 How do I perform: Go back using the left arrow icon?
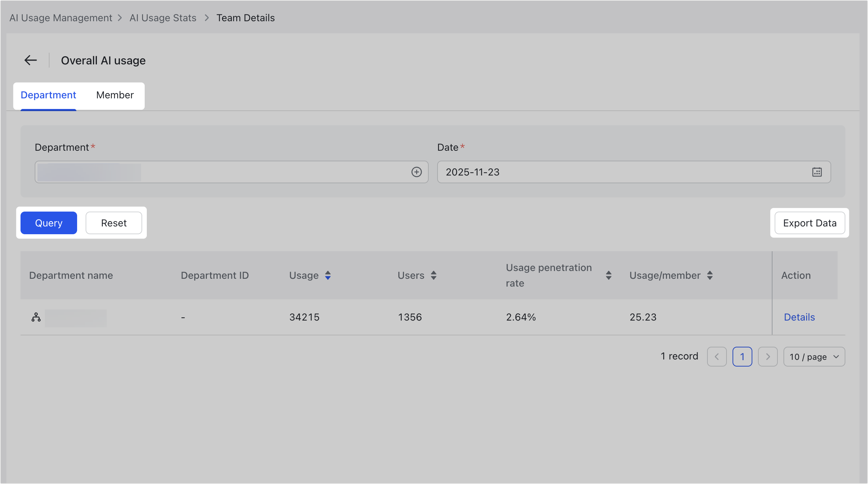31,60
